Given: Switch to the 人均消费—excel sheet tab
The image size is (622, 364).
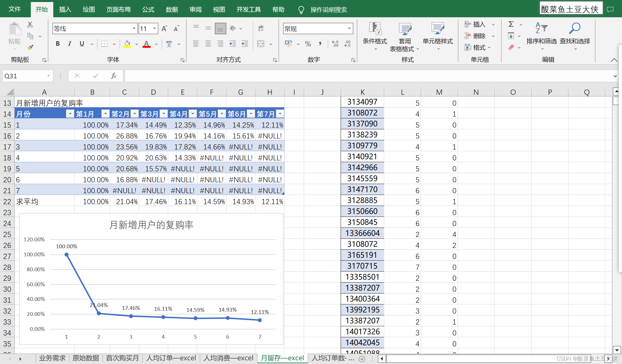Looking at the screenshot, I should point(228,358).
